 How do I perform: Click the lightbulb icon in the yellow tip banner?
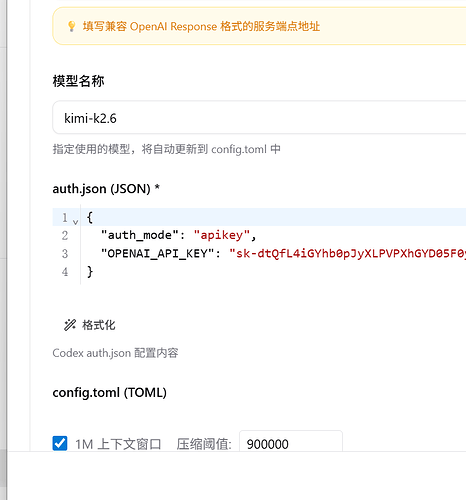click(x=71, y=26)
